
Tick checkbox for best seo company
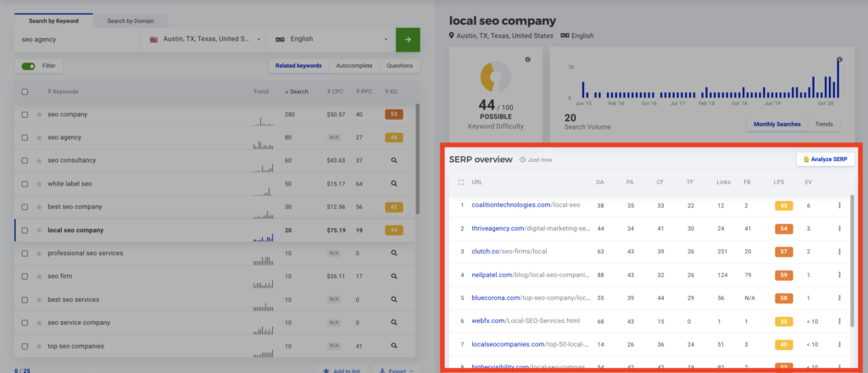[x=25, y=207]
